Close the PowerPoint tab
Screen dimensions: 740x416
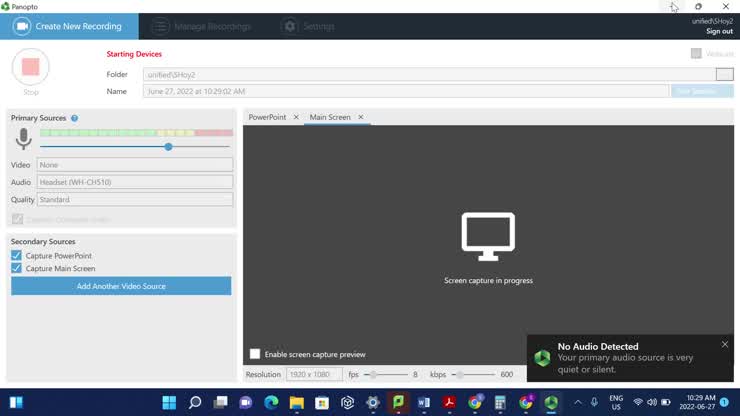coord(296,117)
